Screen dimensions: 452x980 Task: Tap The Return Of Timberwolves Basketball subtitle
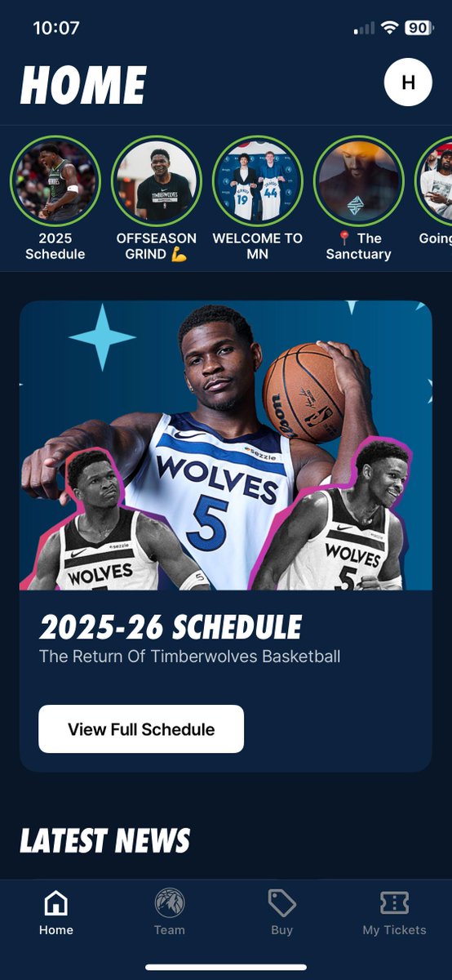click(190, 657)
